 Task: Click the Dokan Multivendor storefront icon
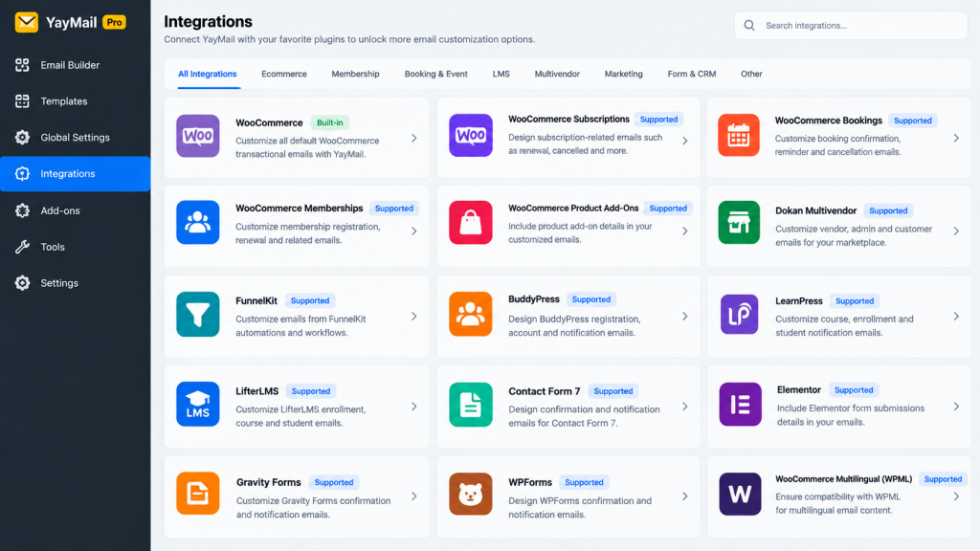coord(739,222)
